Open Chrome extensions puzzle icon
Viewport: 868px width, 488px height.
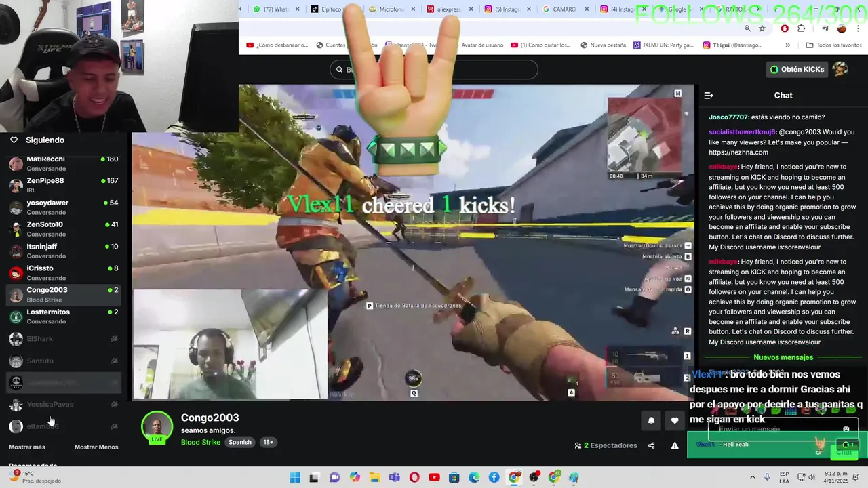801,28
